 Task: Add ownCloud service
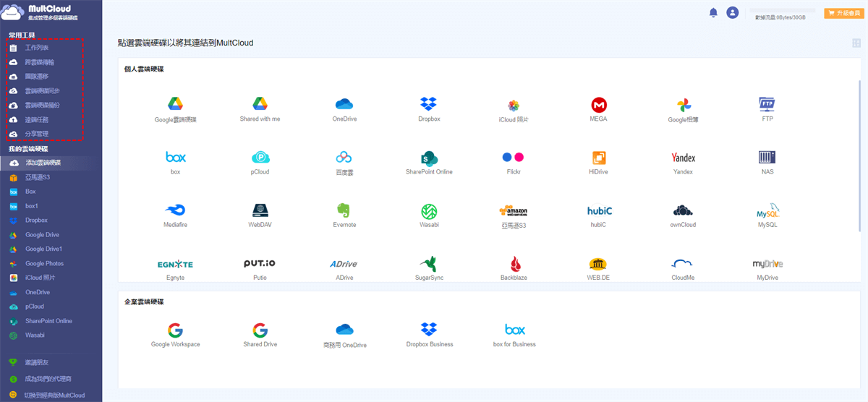click(683, 215)
